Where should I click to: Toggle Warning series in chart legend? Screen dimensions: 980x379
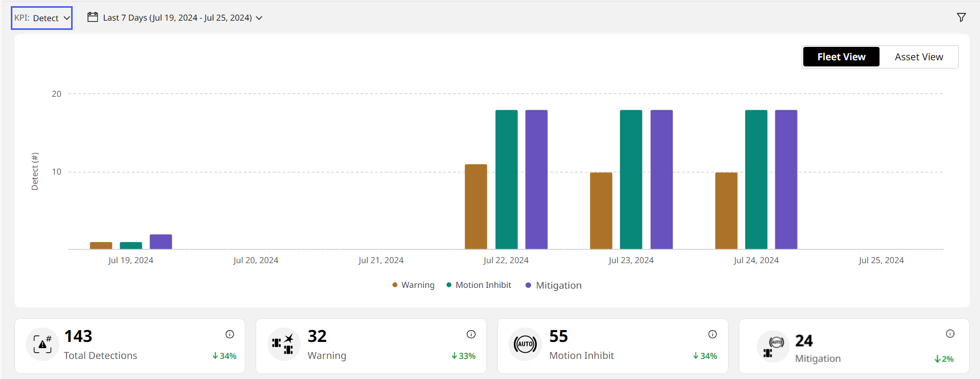point(413,285)
